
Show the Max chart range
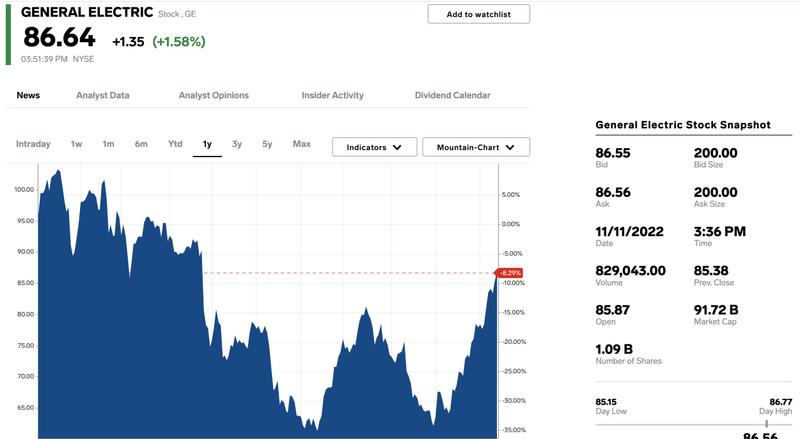(x=302, y=144)
